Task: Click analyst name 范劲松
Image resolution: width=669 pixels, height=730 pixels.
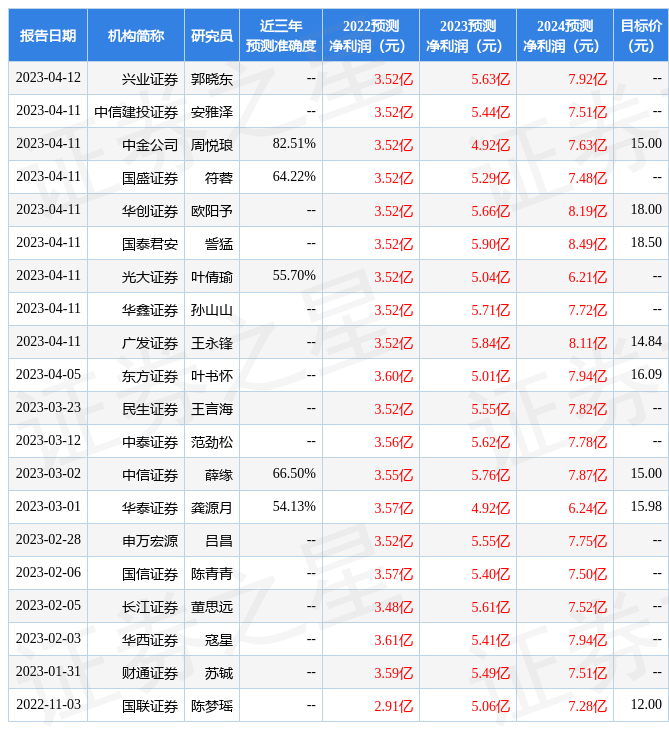Action: pyautogui.click(x=212, y=442)
